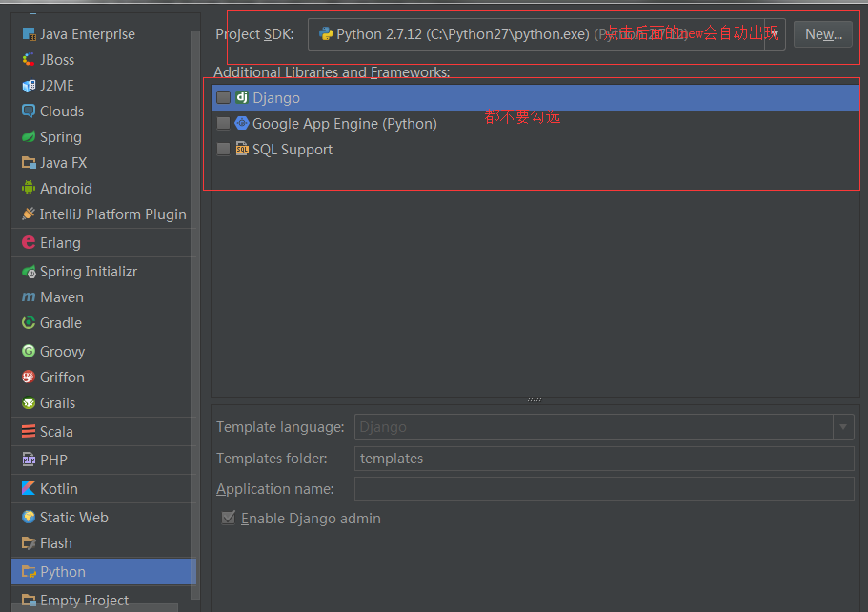Select the Maven icon

pyautogui.click(x=29, y=296)
